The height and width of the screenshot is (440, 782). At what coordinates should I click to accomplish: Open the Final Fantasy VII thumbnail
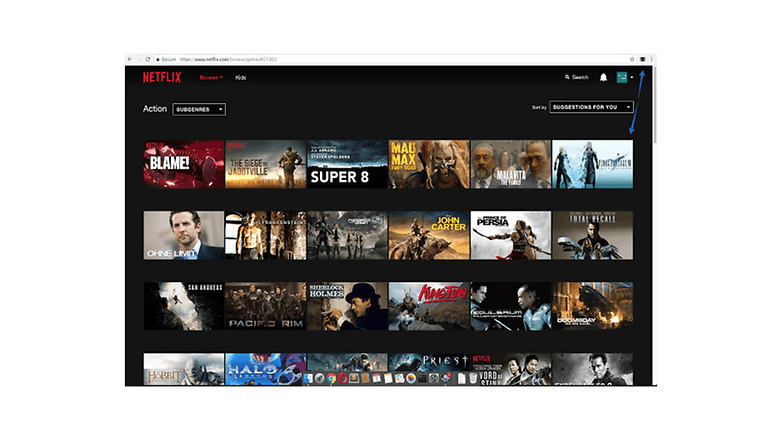592,164
